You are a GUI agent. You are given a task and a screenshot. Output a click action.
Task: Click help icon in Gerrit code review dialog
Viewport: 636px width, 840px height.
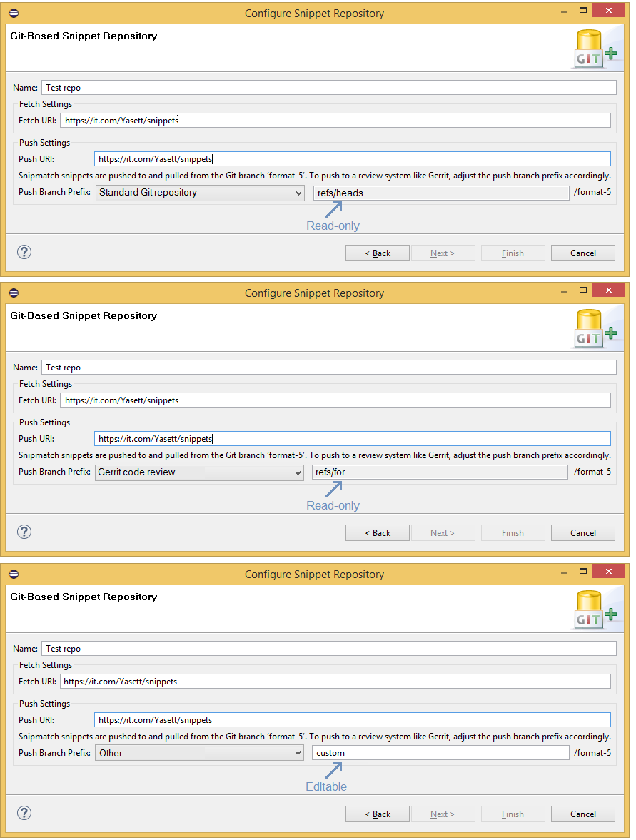click(x=24, y=532)
